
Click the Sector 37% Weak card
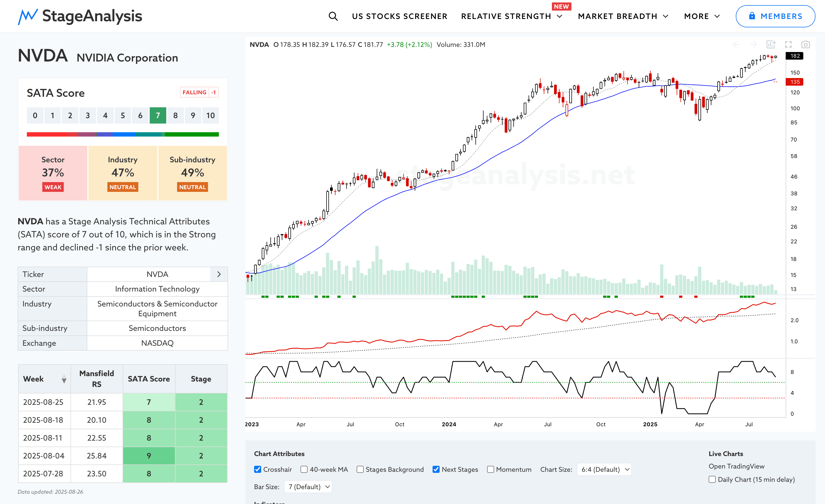coord(53,173)
